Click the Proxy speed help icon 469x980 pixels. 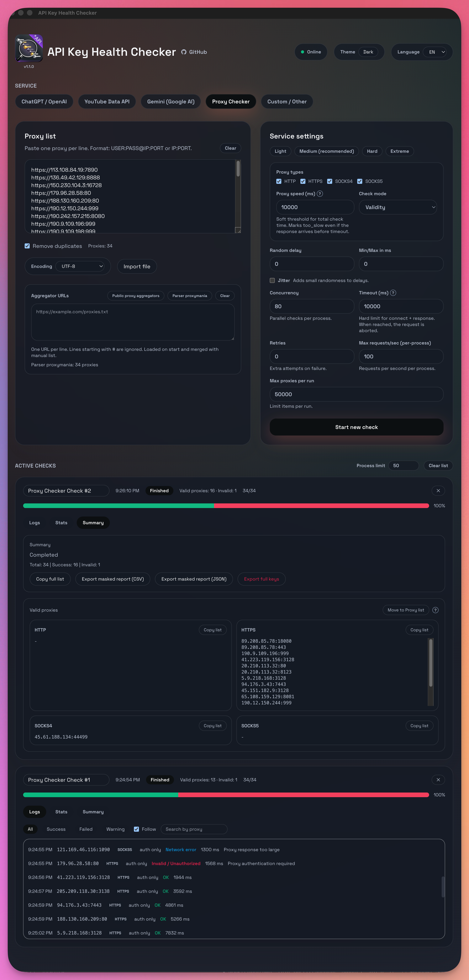(320, 194)
